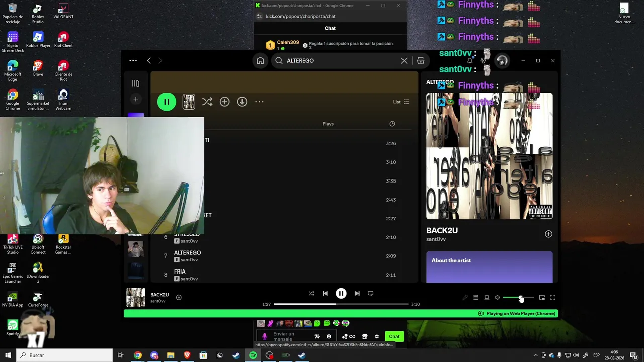Add the album to Your Library via plus circle
The image size is (644, 362).
[225, 102]
